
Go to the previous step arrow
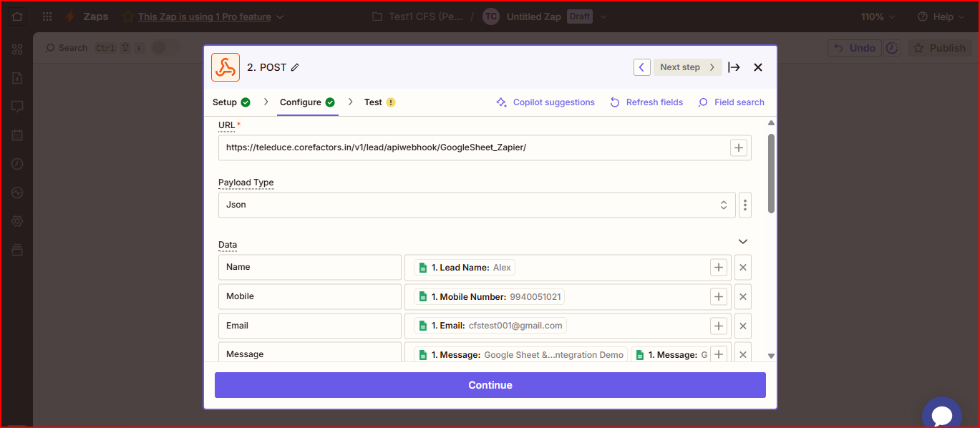642,67
